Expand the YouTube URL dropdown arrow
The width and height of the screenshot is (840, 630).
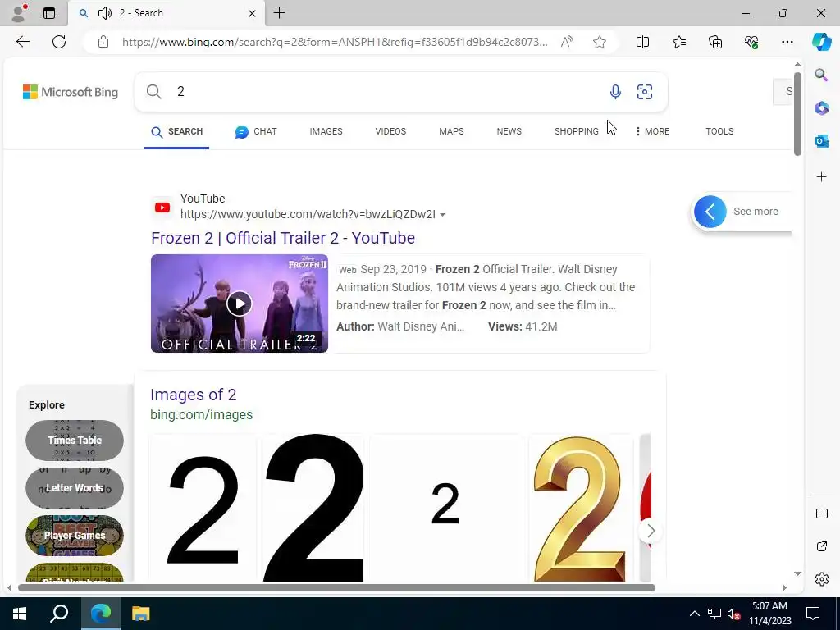point(442,215)
